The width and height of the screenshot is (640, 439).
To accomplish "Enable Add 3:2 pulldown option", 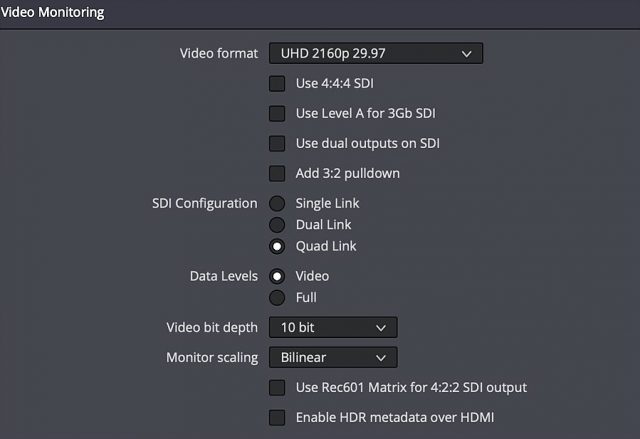I will [277, 173].
